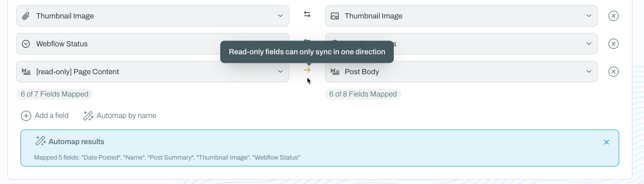This screenshot has height=184, width=644.
Task: Toggle sync direction for Webflow Status row
Action: (x=307, y=42)
